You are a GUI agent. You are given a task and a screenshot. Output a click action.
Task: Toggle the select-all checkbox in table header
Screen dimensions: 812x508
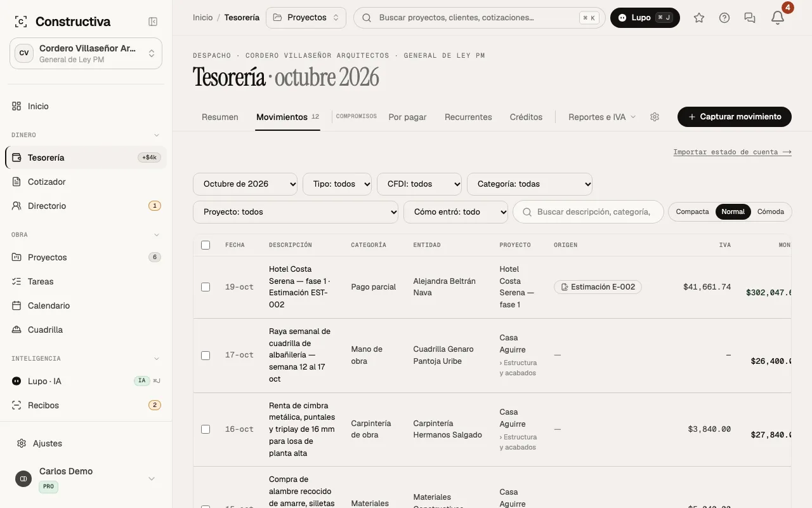click(206, 245)
